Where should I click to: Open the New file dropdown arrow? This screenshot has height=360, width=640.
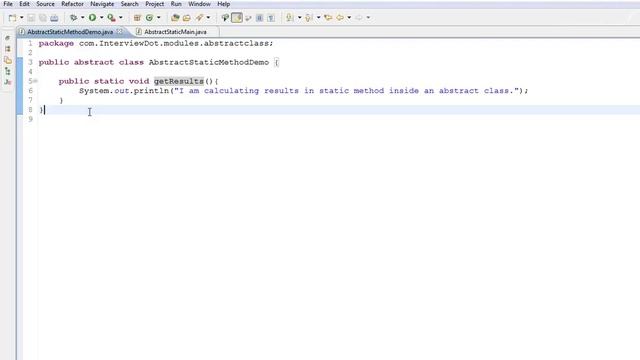22,18
